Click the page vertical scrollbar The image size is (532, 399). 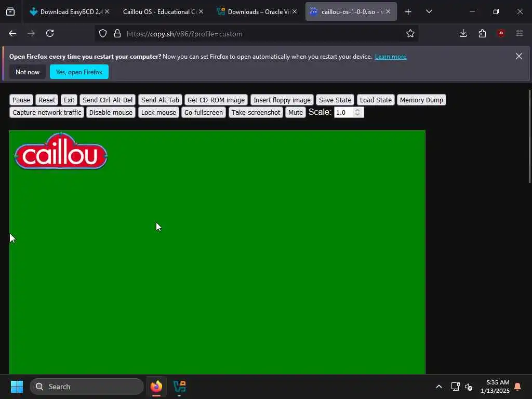[530, 137]
